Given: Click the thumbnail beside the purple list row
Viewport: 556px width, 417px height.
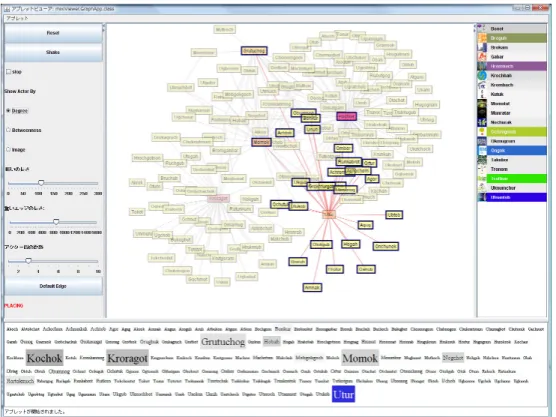Looking at the screenshot, I should point(482,66).
